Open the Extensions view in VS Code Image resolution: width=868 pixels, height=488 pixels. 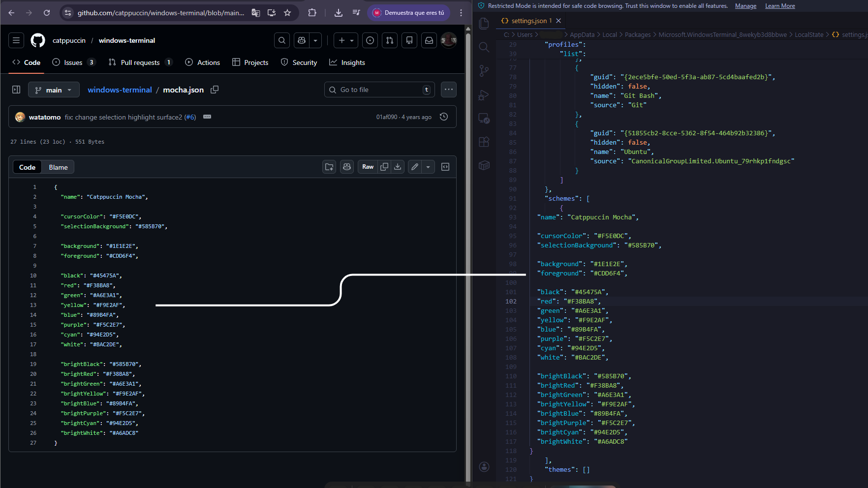pos(484,142)
